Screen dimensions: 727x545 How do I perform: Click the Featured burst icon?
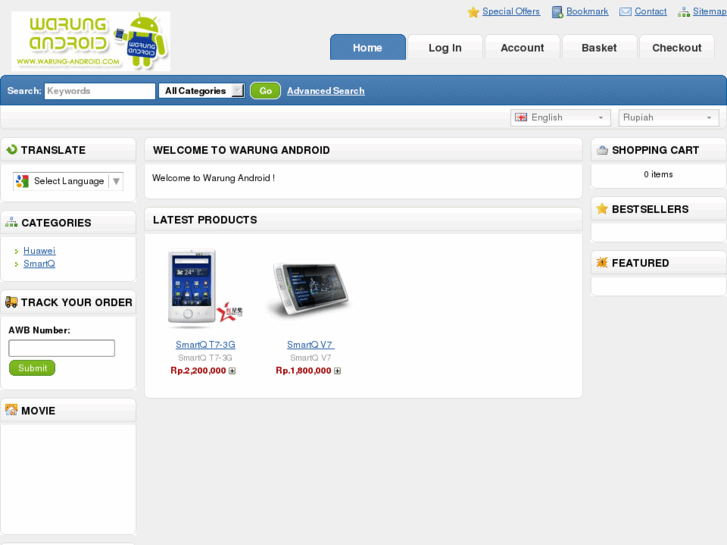[x=602, y=263]
